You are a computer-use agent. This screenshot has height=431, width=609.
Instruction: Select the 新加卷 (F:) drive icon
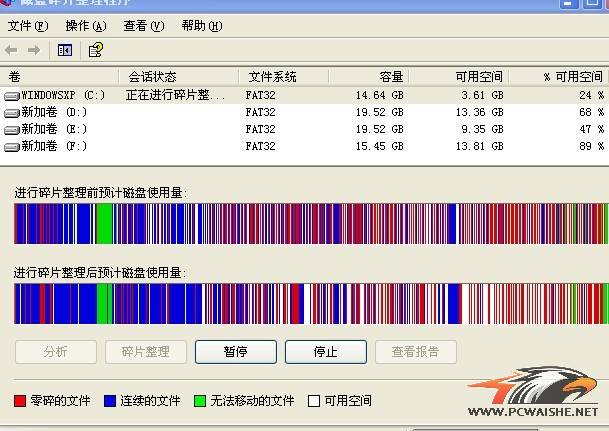click(12, 146)
